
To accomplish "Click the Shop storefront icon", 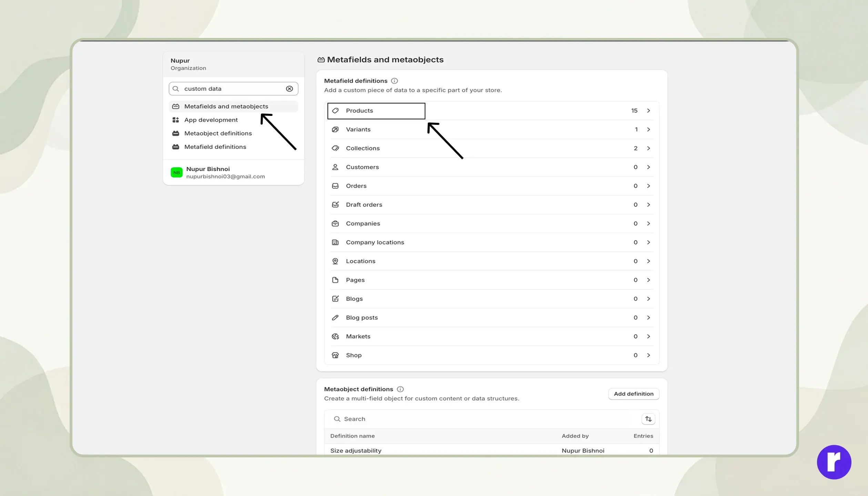I will (335, 355).
